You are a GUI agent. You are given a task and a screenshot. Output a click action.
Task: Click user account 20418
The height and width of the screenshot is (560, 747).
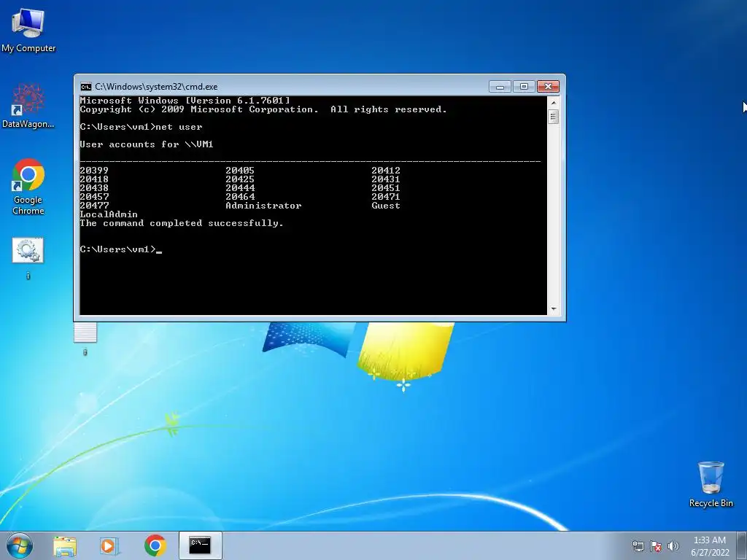coord(94,179)
